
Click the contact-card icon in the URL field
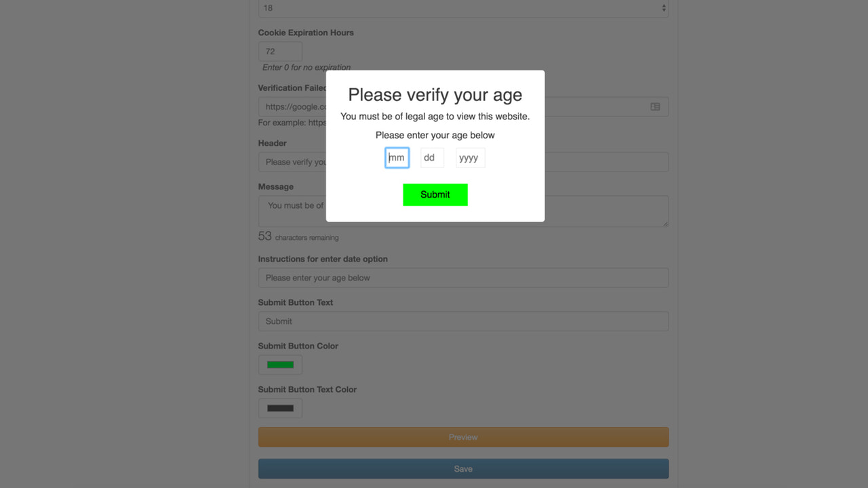click(x=654, y=106)
